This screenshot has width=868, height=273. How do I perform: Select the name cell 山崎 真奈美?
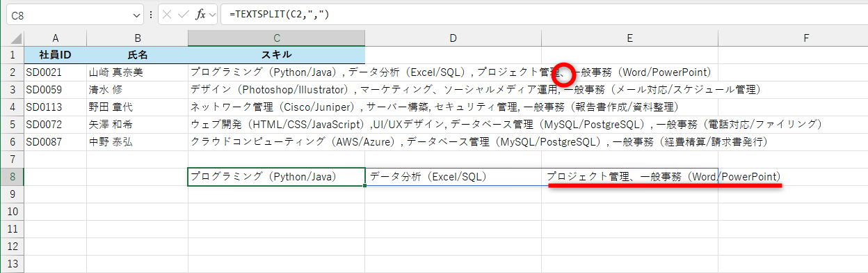click(137, 72)
